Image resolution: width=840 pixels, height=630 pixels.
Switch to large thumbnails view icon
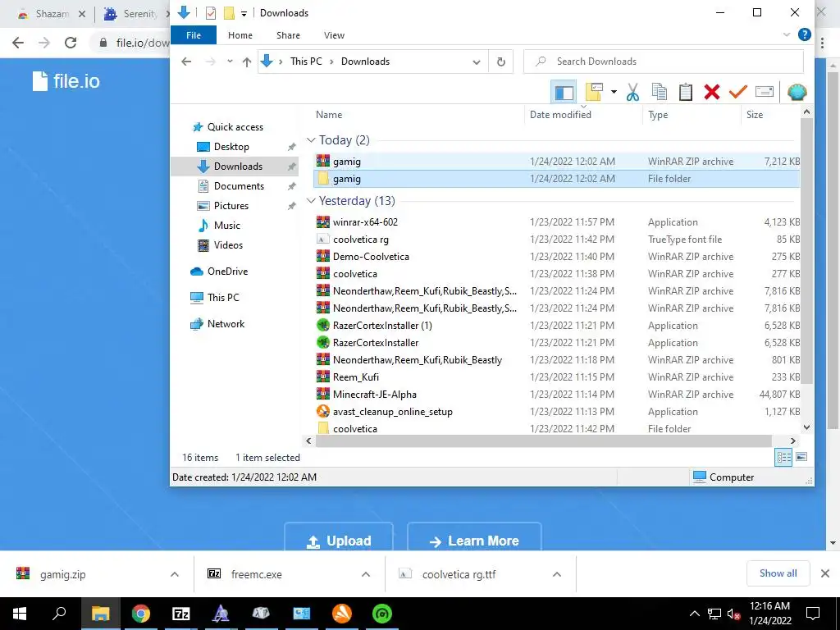[801, 457]
